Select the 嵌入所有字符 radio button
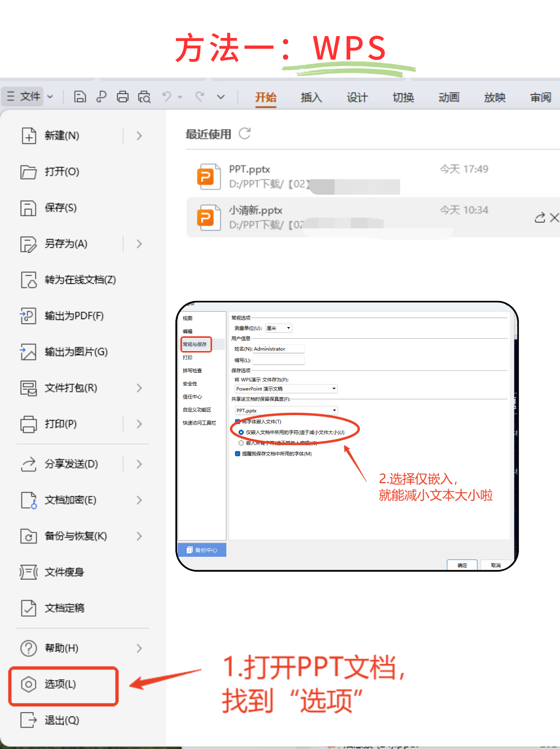The width and height of the screenshot is (560, 749). click(241, 443)
